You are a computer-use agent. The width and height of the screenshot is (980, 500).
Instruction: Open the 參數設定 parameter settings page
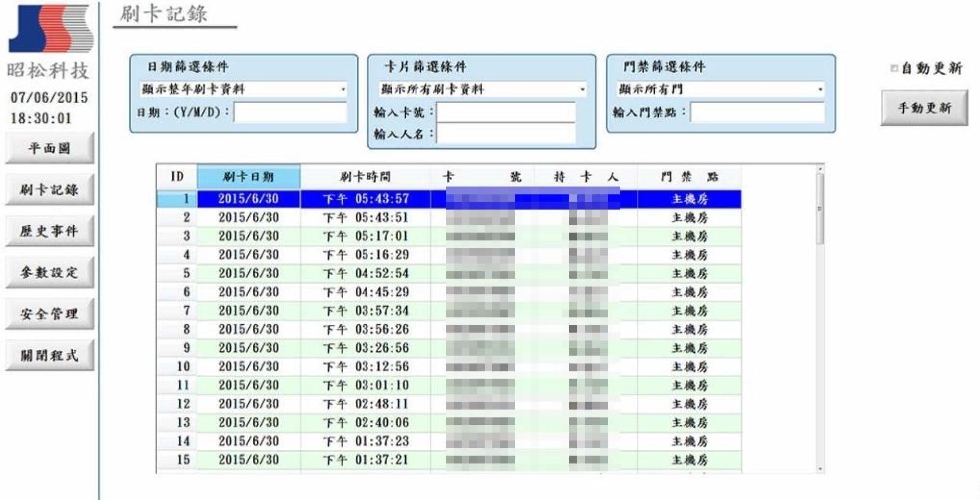click(x=49, y=272)
